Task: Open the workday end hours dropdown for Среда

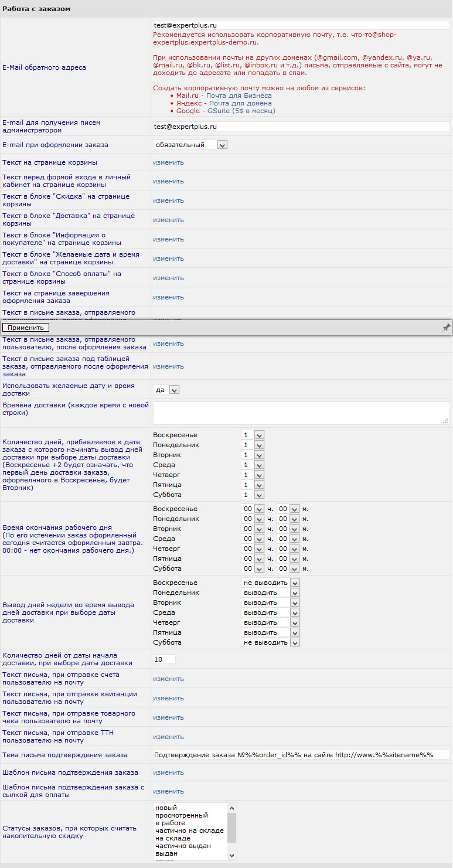Action: coord(253,539)
